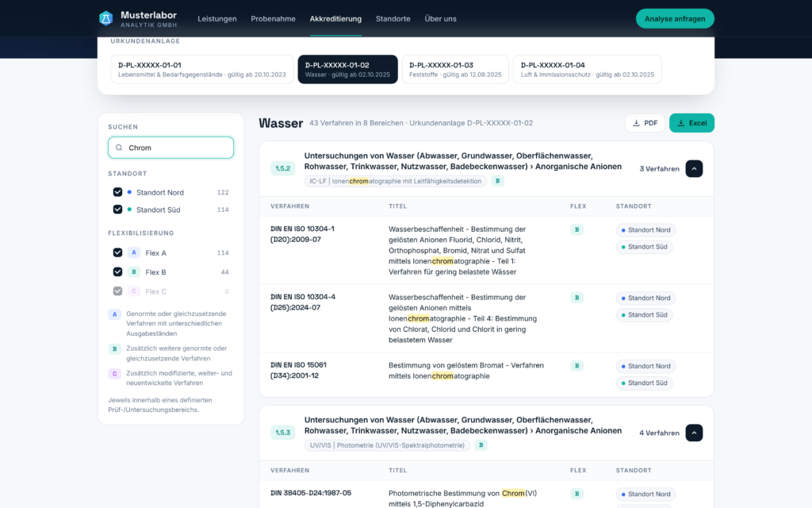The width and height of the screenshot is (812, 508).
Task: Click the IC-LF Ionenchromatographie method tag
Action: click(x=396, y=181)
